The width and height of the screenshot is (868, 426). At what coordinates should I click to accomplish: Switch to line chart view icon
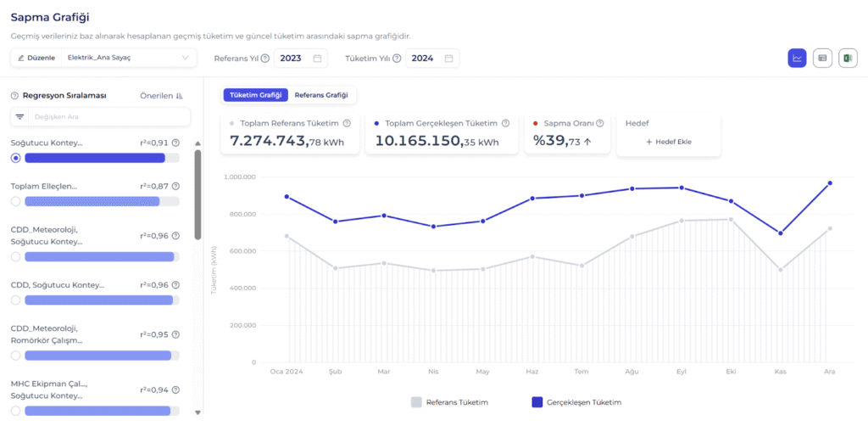797,58
